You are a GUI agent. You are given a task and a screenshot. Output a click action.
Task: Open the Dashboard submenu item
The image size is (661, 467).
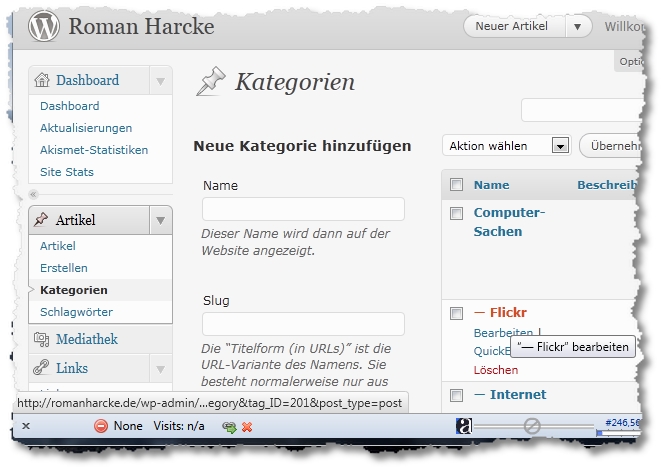[70, 106]
